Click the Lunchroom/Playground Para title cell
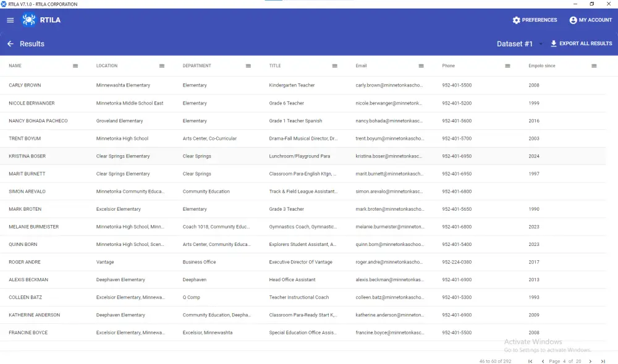The width and height of the screenshot is (618, 364). tap(300, 156)
